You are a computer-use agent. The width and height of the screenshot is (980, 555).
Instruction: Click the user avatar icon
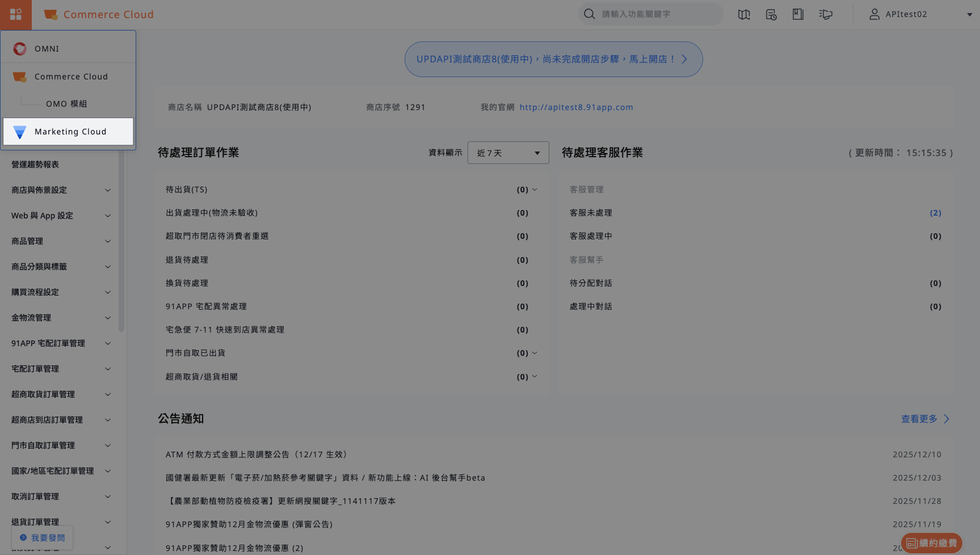(x=874, y=14)
